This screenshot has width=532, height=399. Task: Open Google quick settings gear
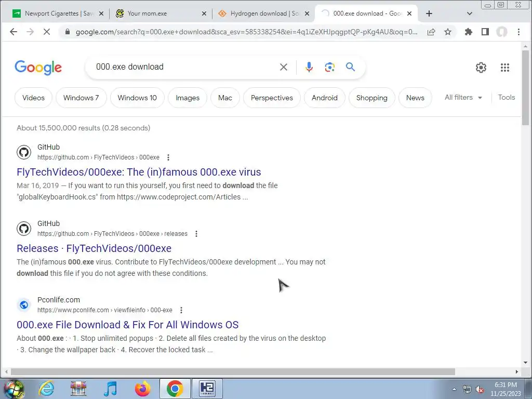[481, 68]
